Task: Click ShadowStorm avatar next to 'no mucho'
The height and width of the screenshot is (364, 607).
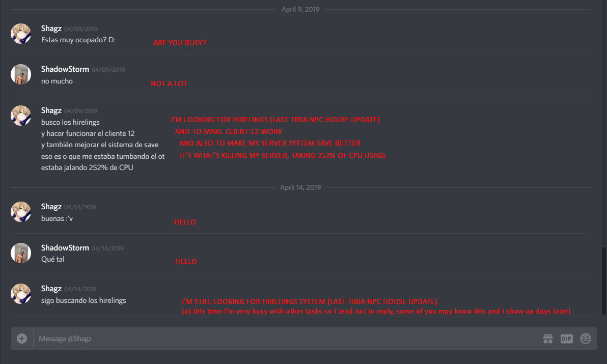Action: coord(21,74)
